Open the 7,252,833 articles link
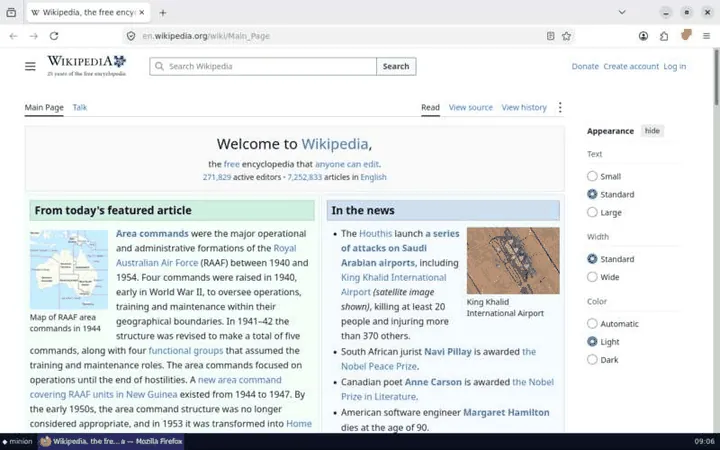 click(304, 177)
